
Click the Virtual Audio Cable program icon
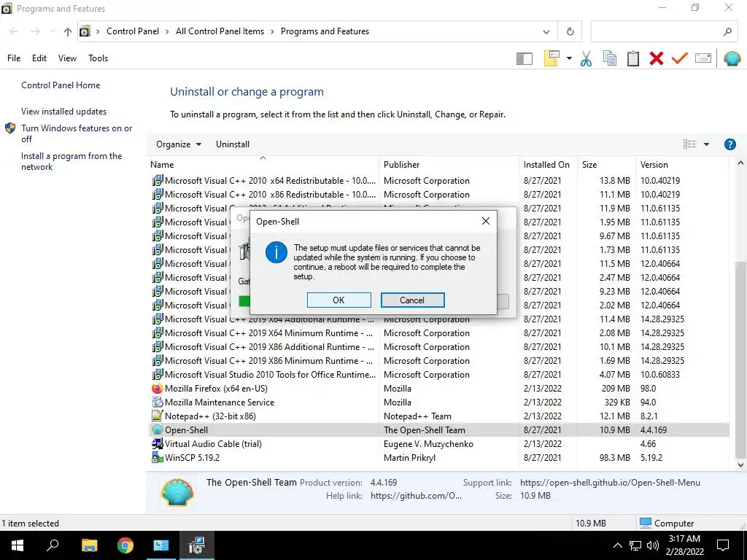pos(157,444)
